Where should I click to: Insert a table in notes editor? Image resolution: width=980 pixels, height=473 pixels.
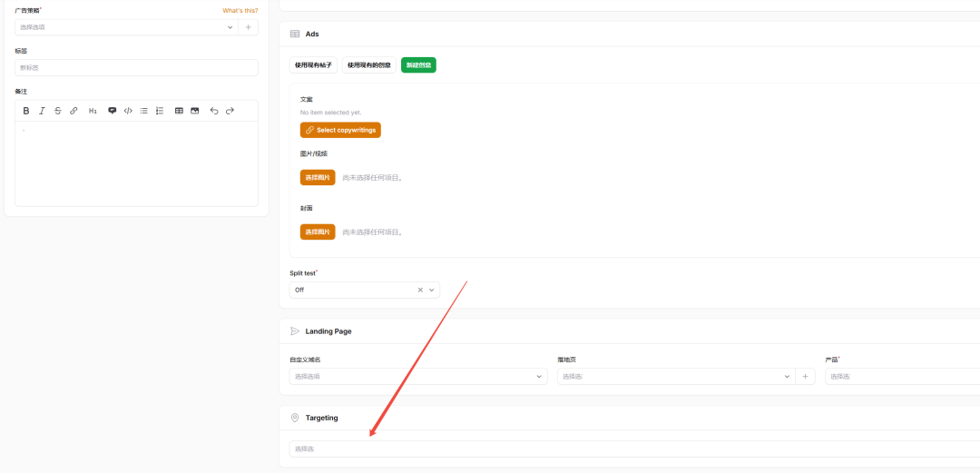point(179,111)
